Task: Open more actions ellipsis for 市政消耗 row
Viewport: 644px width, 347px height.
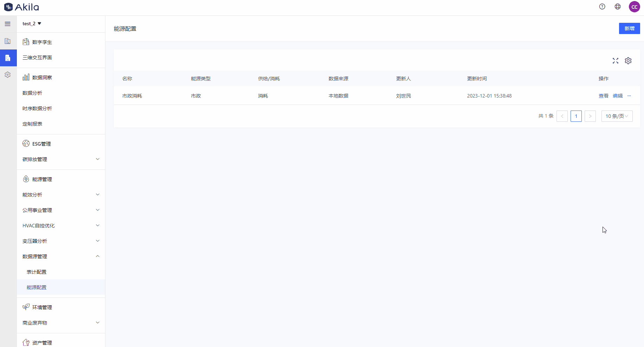Action: (x=629, y=96)
